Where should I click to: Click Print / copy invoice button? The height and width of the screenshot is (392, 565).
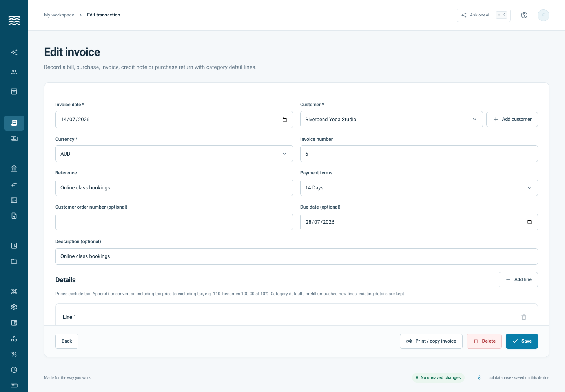tap(431, 341)
